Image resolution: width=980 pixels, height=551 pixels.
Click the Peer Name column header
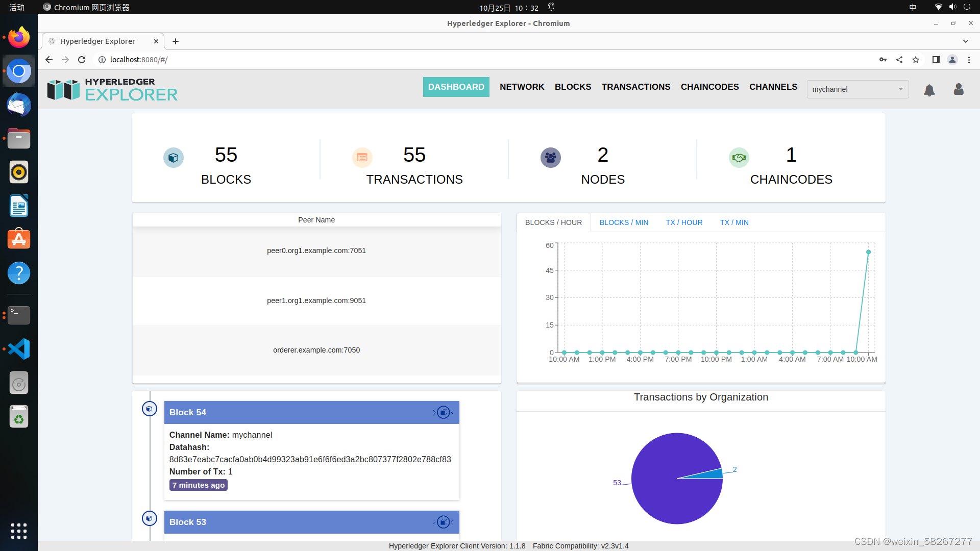(316, 220)
